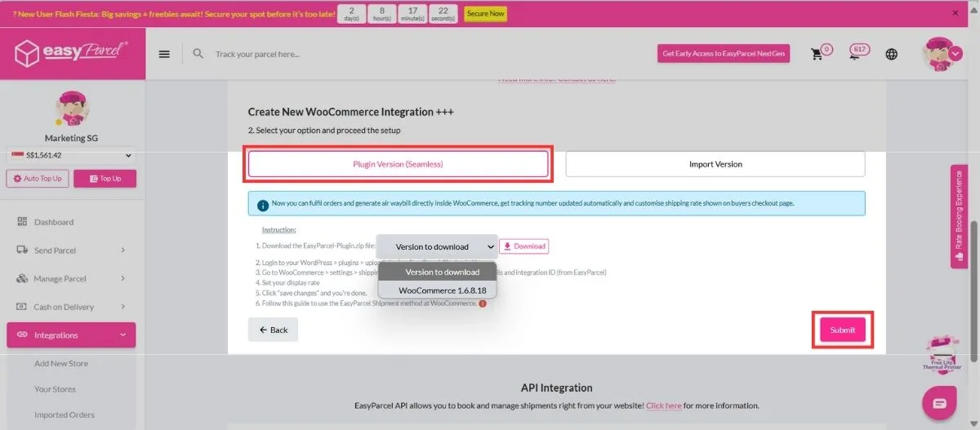980x430 pixels.
Task: Click the Marketing SG mascot avatar
Action: pos(72,108)
